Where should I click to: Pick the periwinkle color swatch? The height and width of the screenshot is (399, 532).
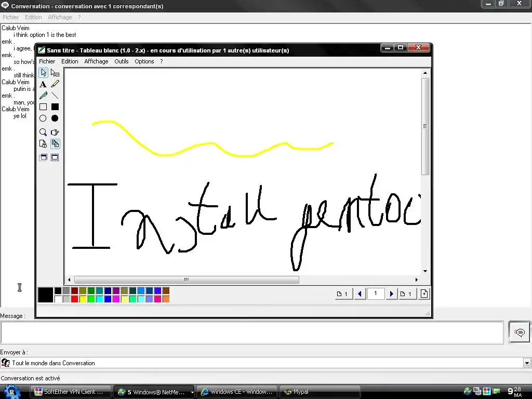coord(149,299)
